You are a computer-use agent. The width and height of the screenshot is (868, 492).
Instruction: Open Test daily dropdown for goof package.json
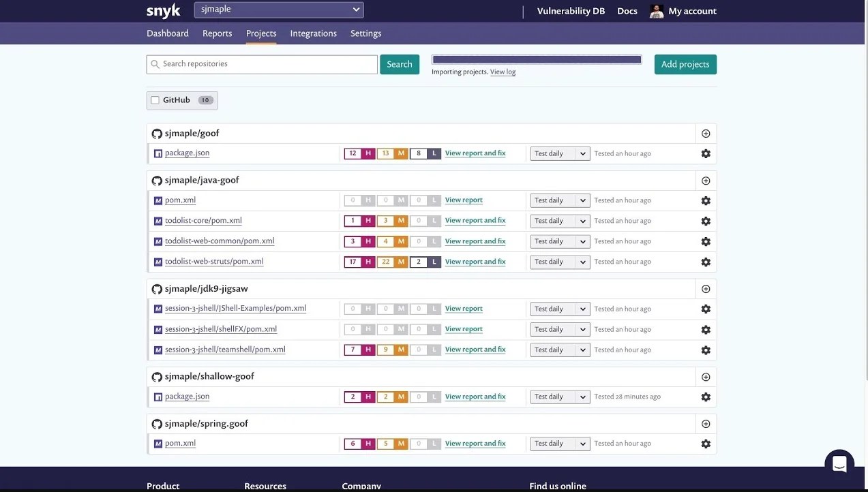tap(559, 153)
